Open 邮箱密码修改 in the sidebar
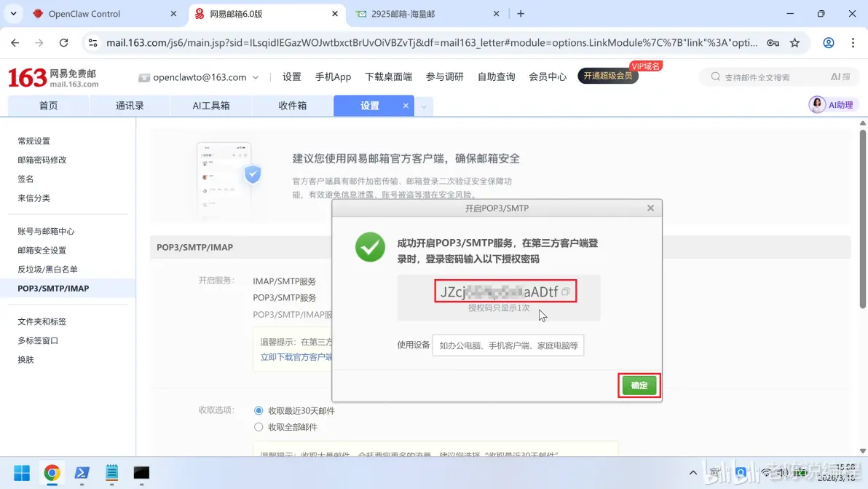 (42, 160)
